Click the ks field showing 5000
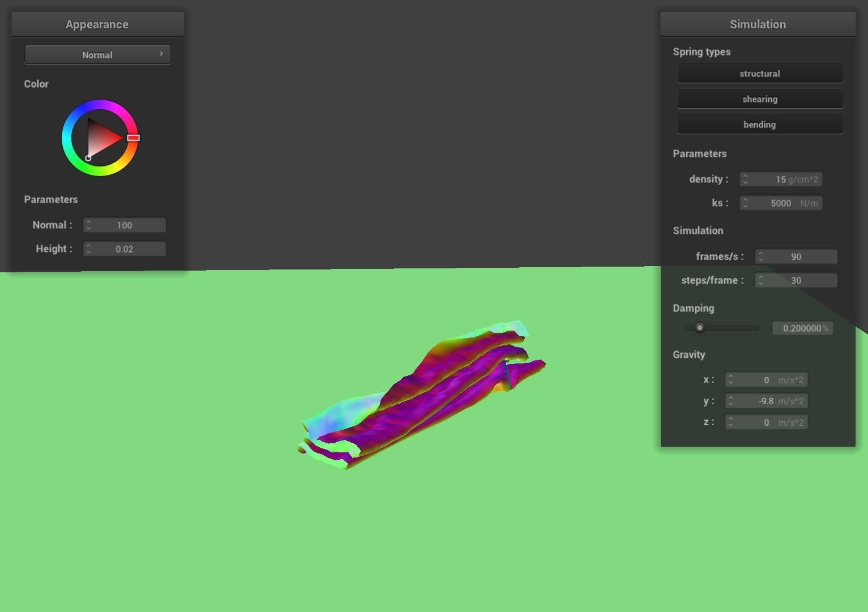 (x=781, y=203)
